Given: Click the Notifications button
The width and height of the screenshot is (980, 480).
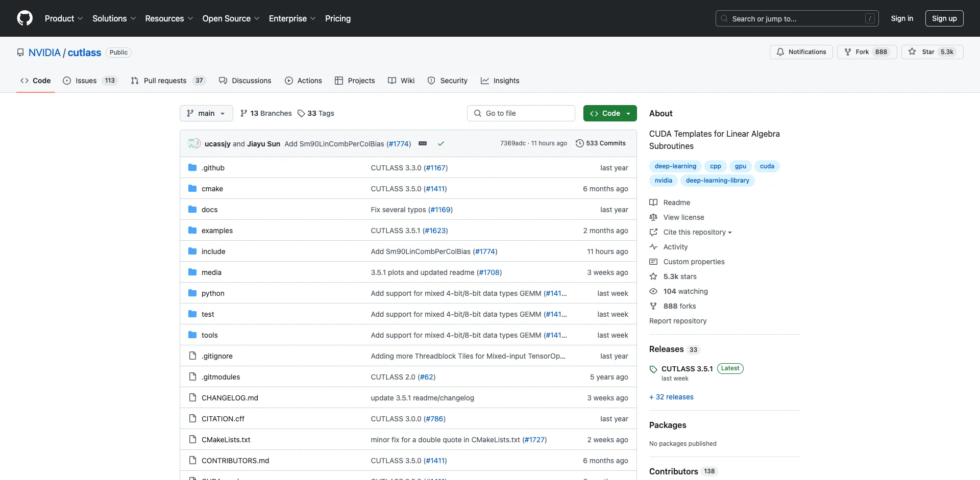Looking at the screenshot, I should [801, 52].
